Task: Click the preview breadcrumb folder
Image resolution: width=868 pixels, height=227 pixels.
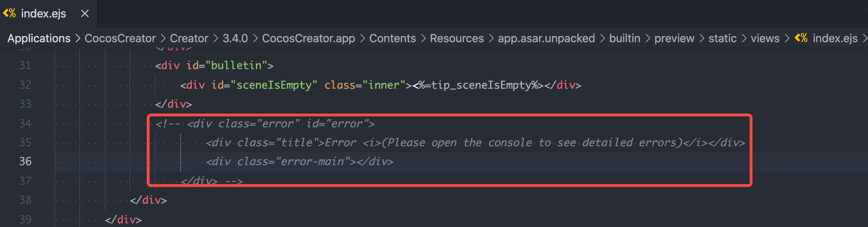Action: click(x=674, y=38)
